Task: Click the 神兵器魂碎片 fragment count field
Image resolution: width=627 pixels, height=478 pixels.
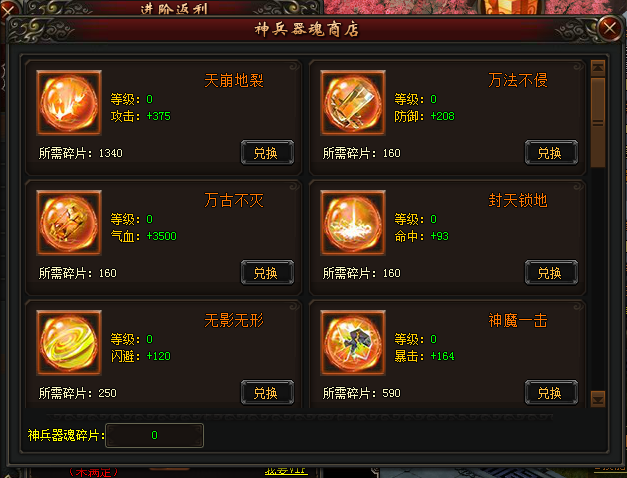Action: click(x=154, y=435)
